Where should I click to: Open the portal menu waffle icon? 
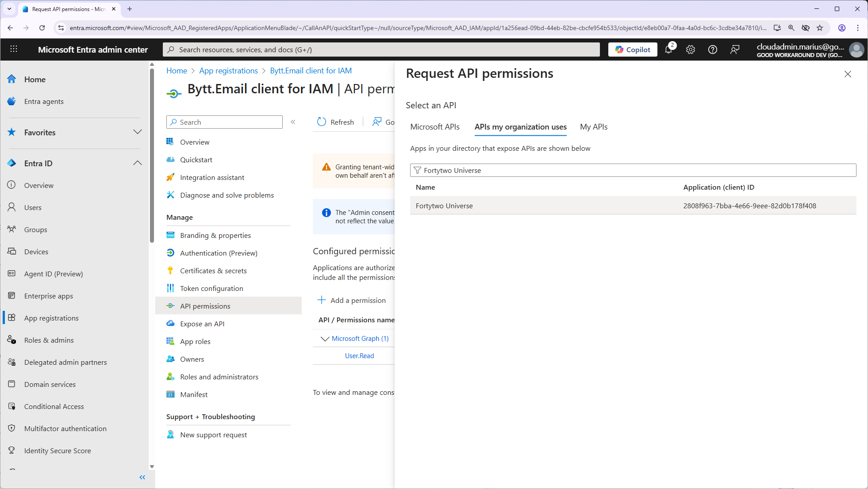(x=14, y=49)
